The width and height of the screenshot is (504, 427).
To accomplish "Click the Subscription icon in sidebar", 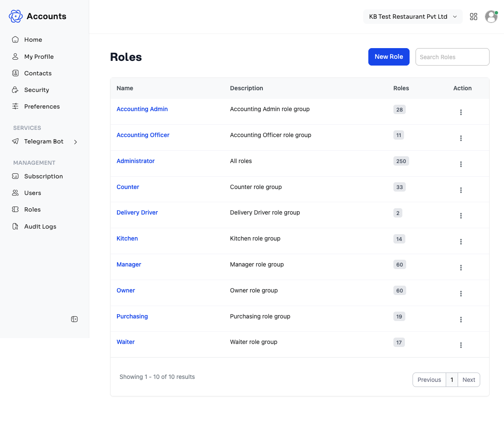I will [x=15, y=176].
